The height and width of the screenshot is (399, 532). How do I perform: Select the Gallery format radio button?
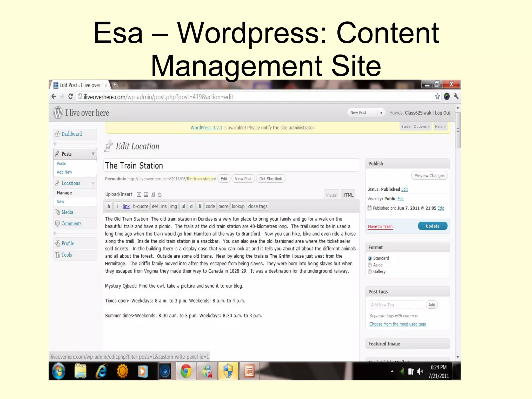pos(370,272)
